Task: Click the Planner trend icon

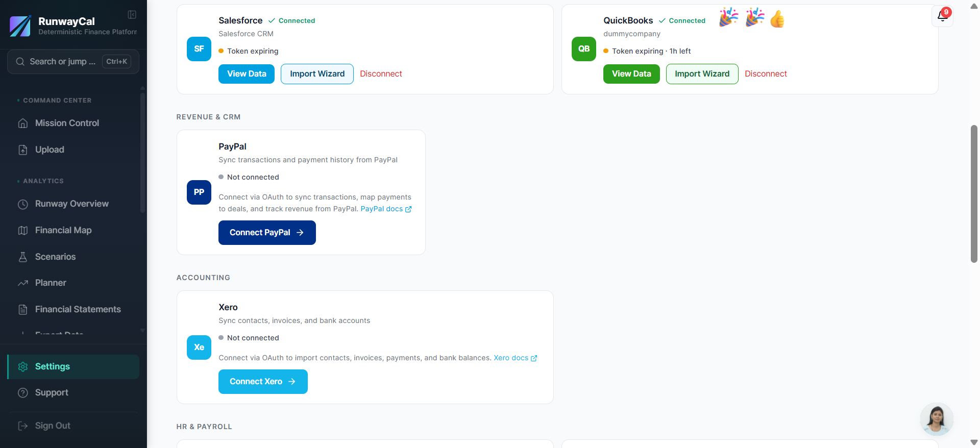Action: click(23, 283)
